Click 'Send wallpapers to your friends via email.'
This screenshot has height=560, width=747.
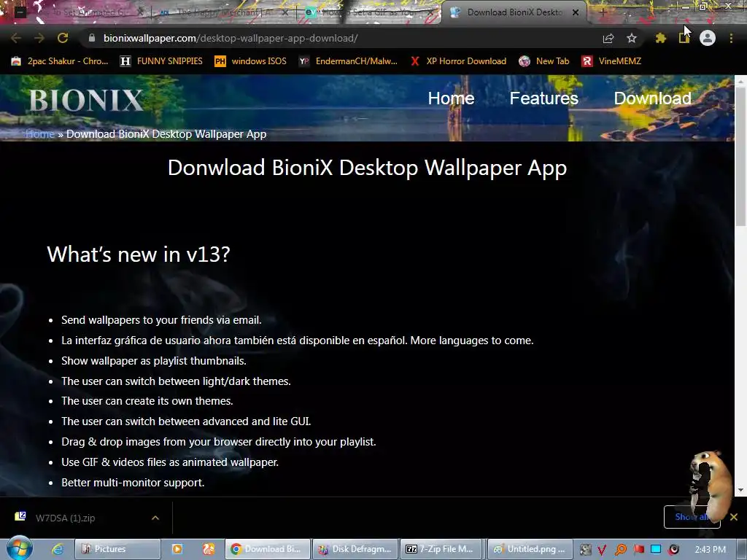[x=161, y=320]
